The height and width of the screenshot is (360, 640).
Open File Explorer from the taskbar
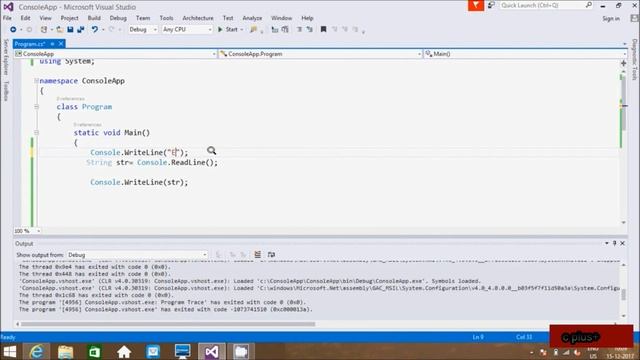[x=65, y=351]
